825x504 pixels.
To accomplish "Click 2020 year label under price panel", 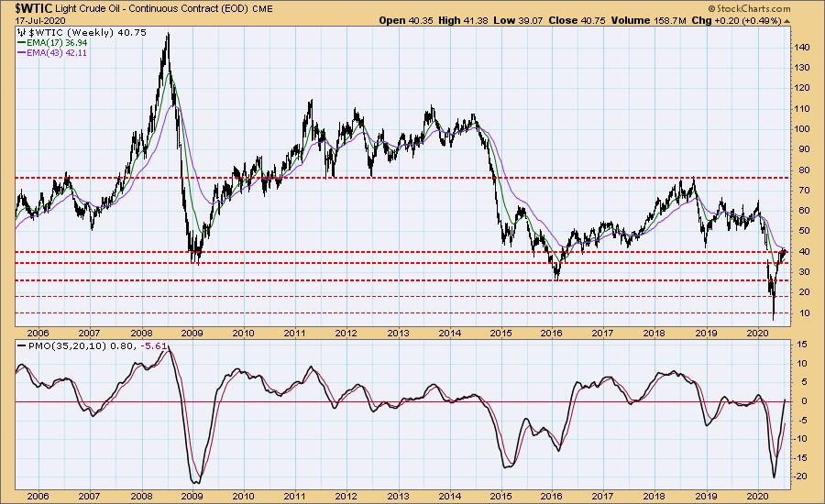I will (758, 333).
